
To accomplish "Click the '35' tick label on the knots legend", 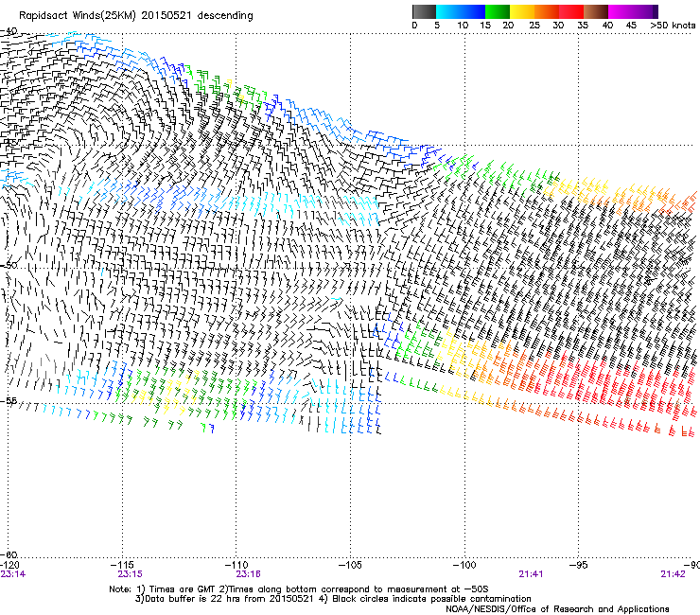I will [583, 26].
